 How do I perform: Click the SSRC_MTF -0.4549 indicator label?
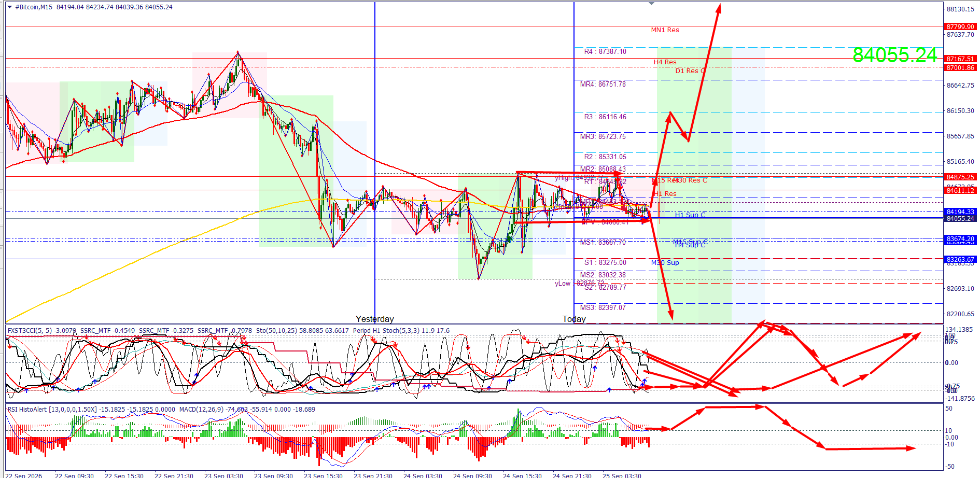point(107,330)
